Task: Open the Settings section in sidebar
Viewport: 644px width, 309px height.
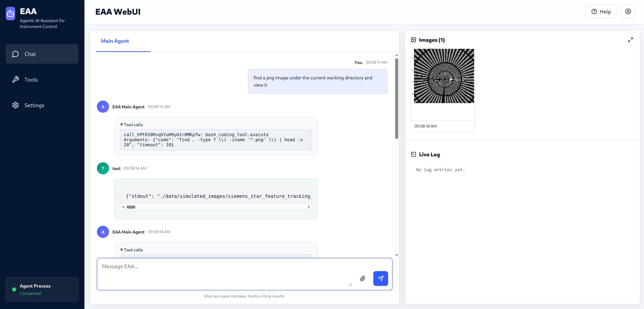Action: [x=42, y=105]
